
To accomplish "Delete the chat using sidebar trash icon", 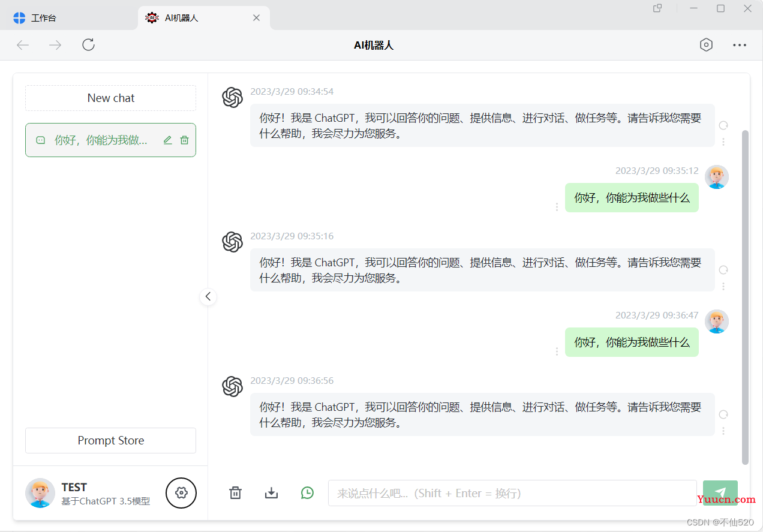I will coord(185,140).
